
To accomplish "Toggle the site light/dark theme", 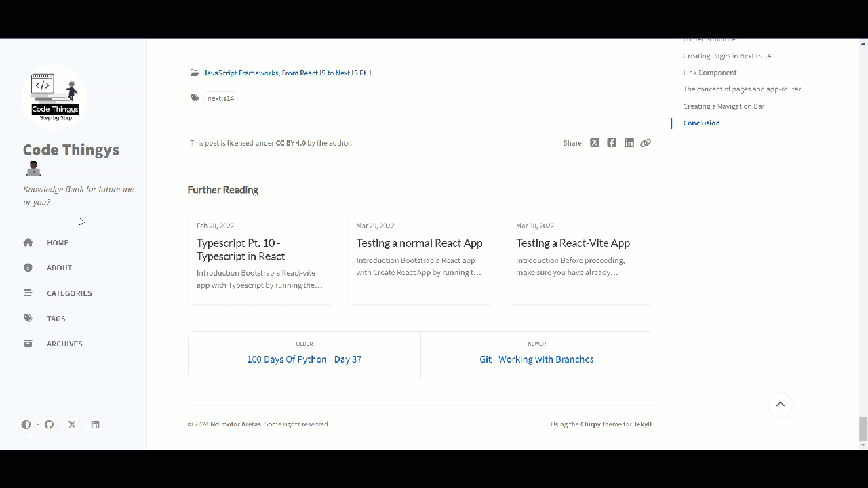I will [x=26, y=424].
